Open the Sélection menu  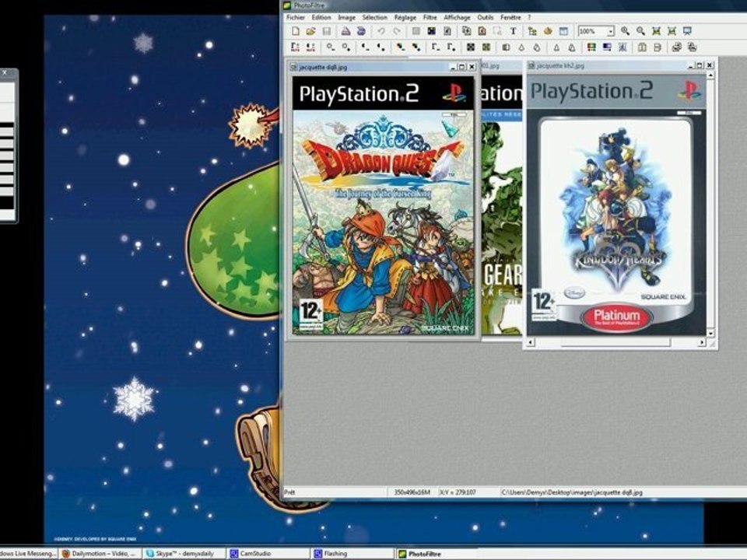point(374,17)
